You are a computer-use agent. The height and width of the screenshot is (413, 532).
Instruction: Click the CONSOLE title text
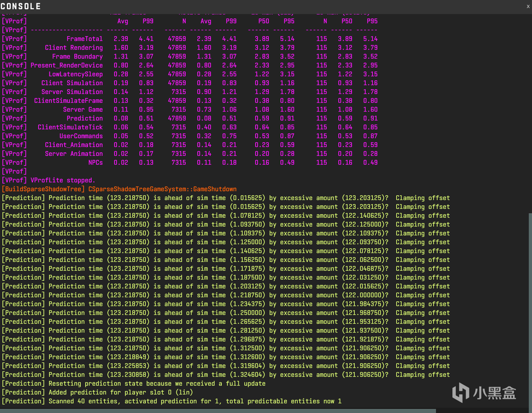point(21,6)
